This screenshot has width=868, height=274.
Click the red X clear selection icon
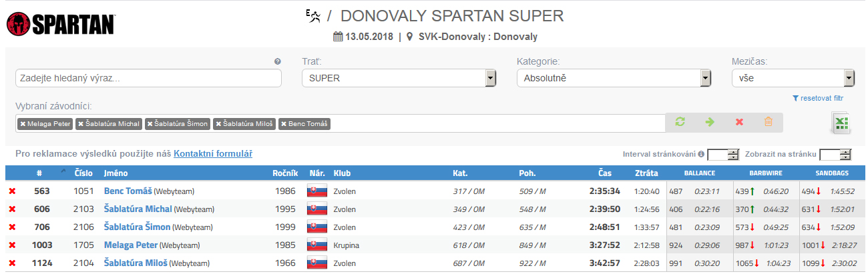(739, 123)
